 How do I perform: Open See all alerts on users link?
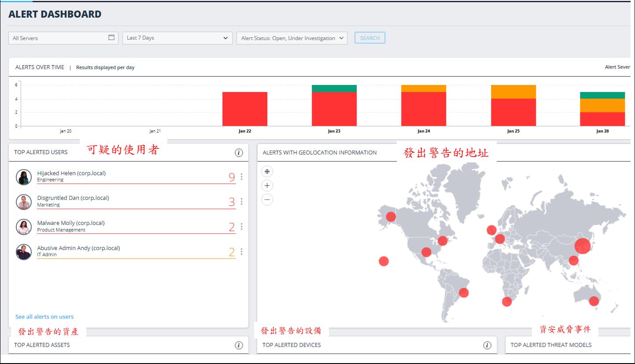44,316
